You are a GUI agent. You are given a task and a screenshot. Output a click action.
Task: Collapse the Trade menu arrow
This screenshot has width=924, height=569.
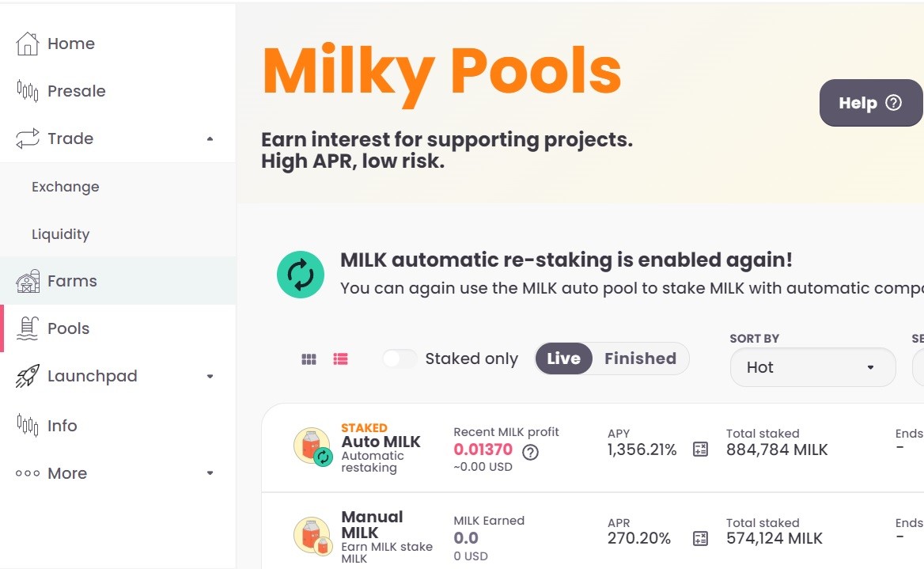coord(210,139)
